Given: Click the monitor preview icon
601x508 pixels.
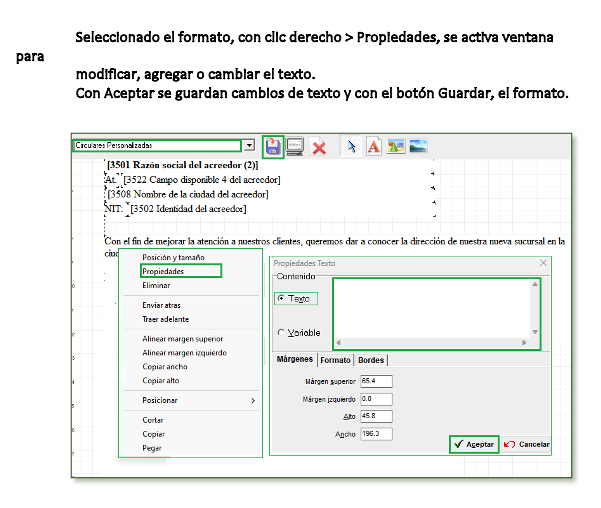Looking at the screenshot, I should [x=295, y=146].
